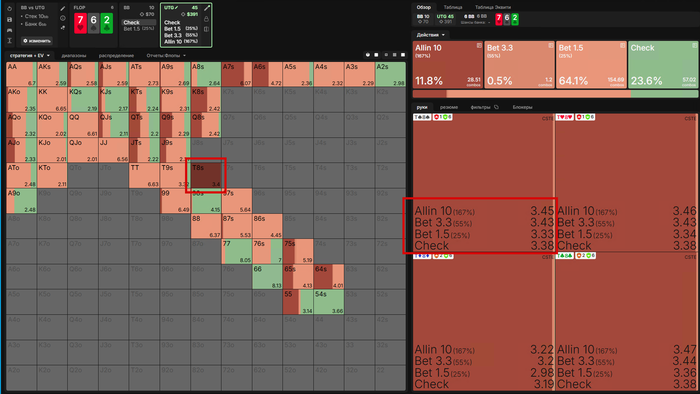Viewport: 700px width, 394px height.
Task: Click the pencil icon in UTG panel corner
Action: 207,8
